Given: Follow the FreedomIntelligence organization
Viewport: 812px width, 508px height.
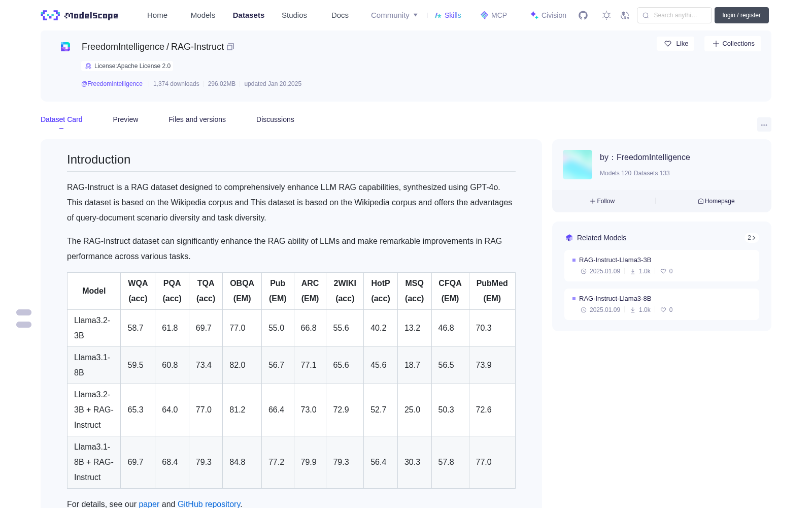Looking at the screenshot, I should [x=602, y=201].
